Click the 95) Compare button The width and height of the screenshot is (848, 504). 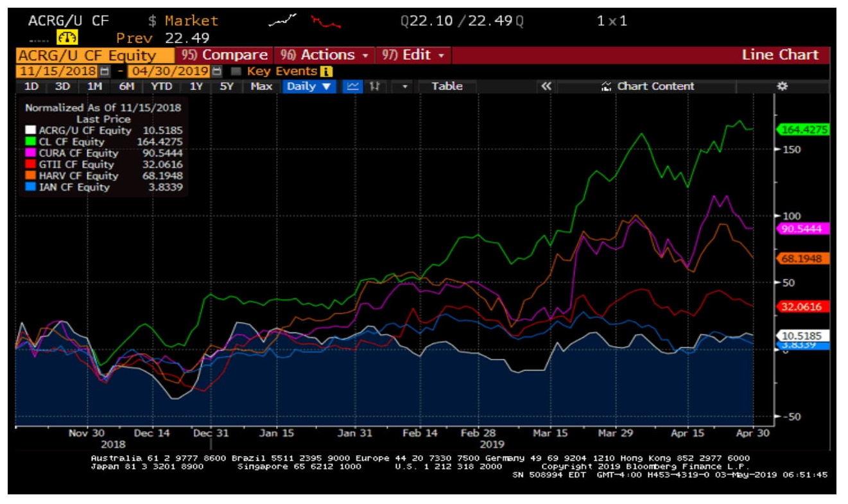pyautogui.click(x=225, y=55)
